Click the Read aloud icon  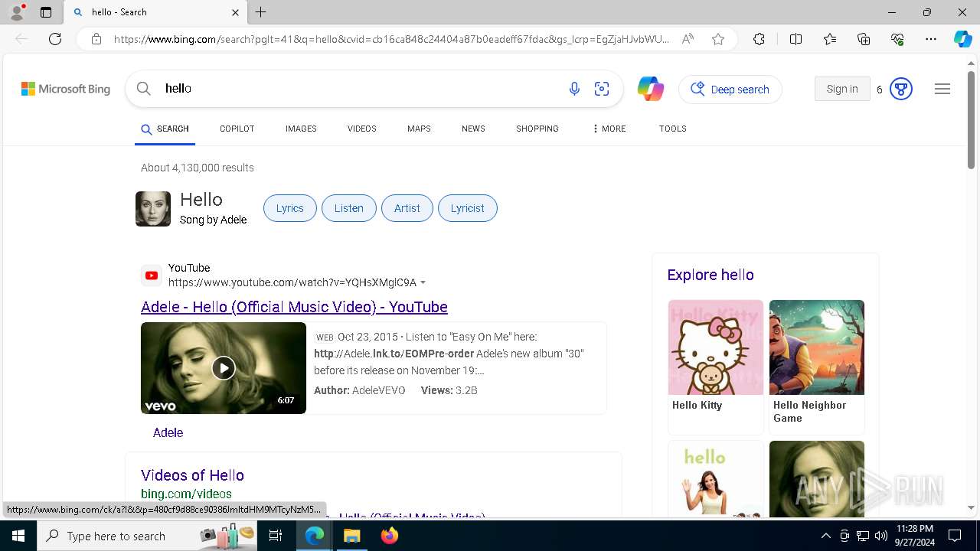pyautogui.click(x=688, y=39)
